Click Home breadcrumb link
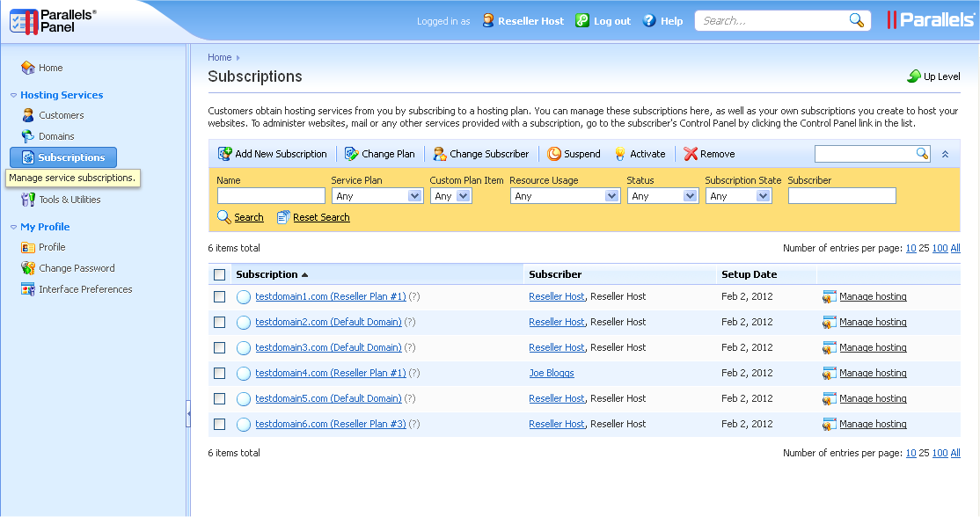The height and width of the screenshot is (517, 980). [219, 57]
